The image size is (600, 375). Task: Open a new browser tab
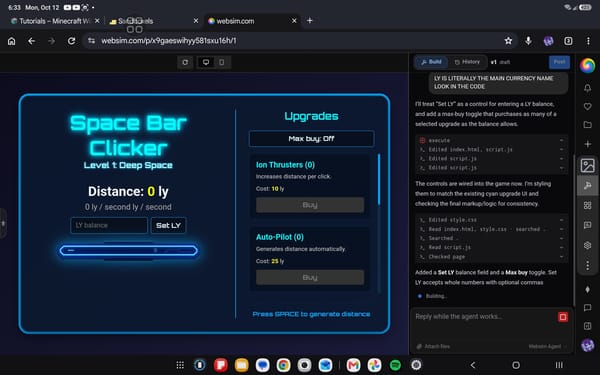tap(310, 21)
